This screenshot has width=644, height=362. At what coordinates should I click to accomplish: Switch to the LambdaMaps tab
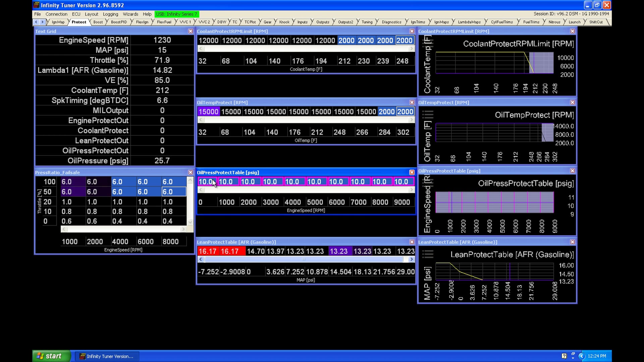click(469, 22)
